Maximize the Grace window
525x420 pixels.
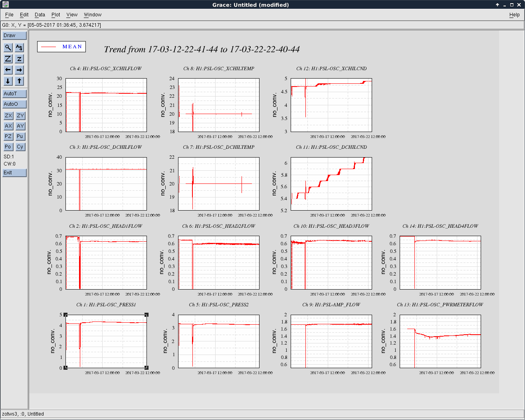coord(512,5)
